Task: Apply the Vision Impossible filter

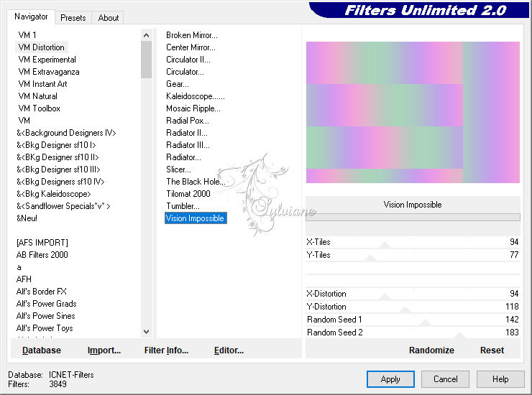Action: 390,379
